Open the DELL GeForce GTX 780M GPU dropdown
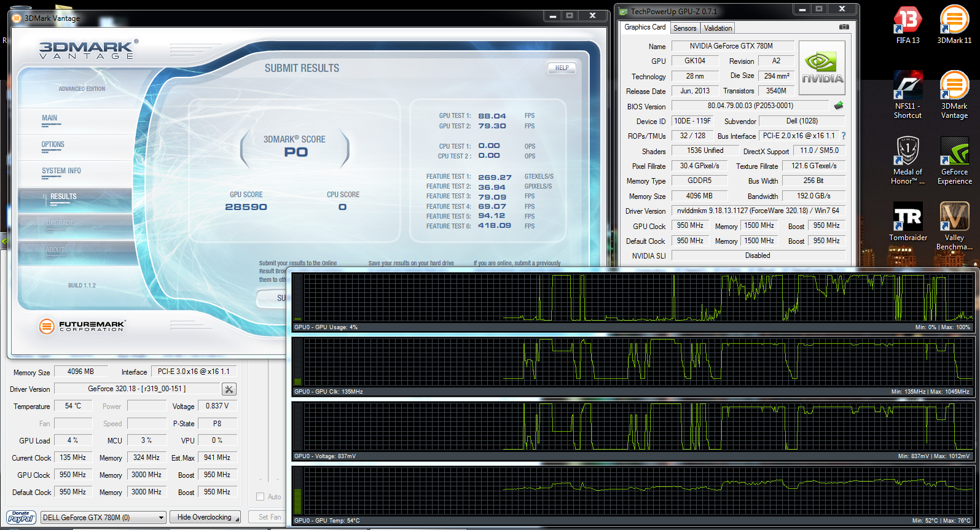 (103, 518)
